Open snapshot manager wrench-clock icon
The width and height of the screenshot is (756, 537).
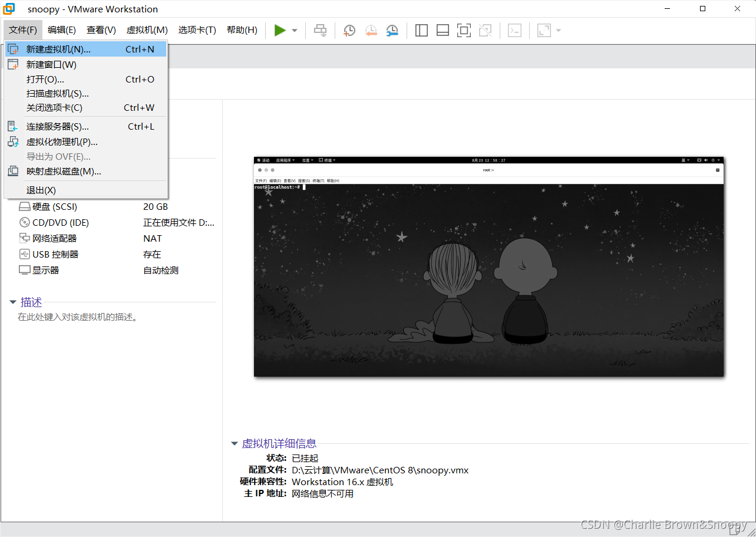pos(392,30)
